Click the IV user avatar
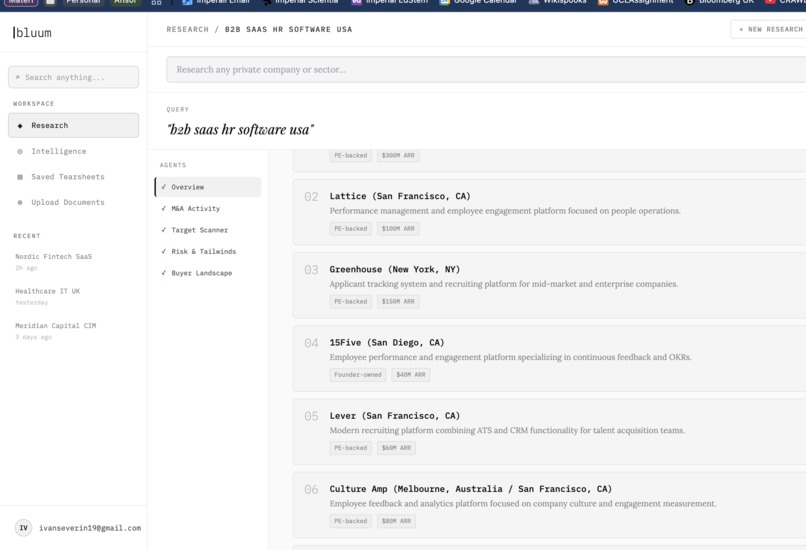 (x=24, y=528)
